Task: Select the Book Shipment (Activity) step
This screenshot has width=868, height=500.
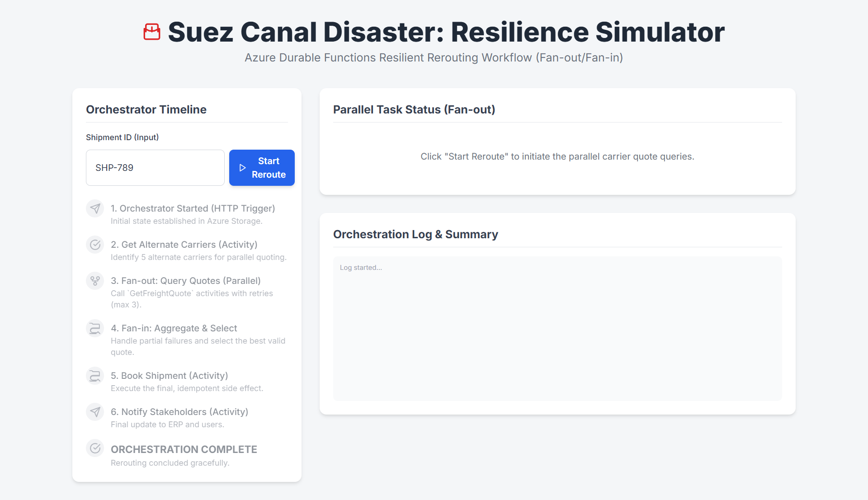Action: [x=170, y=376]
